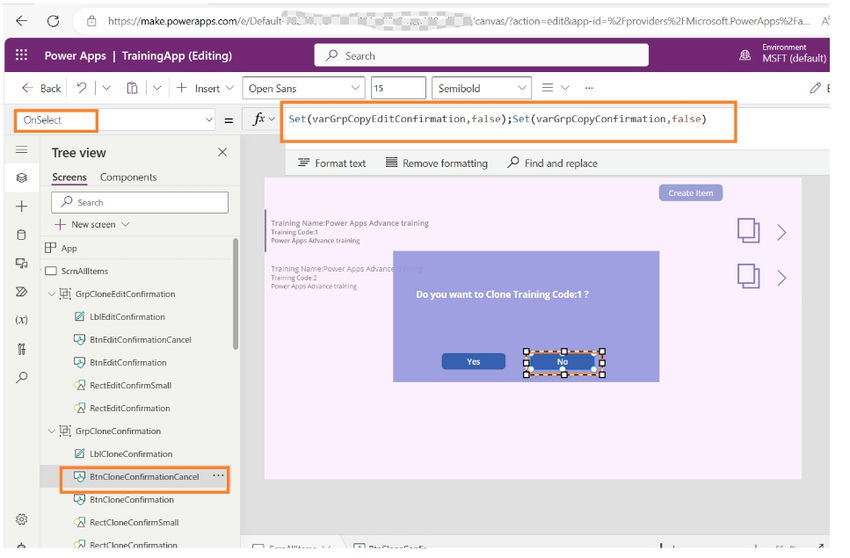Image resolution: width=850 pixels, height=558 pixels.
Task: Open the Data icon in left rail
Action: pyautogui.click(x=22, y=235)
